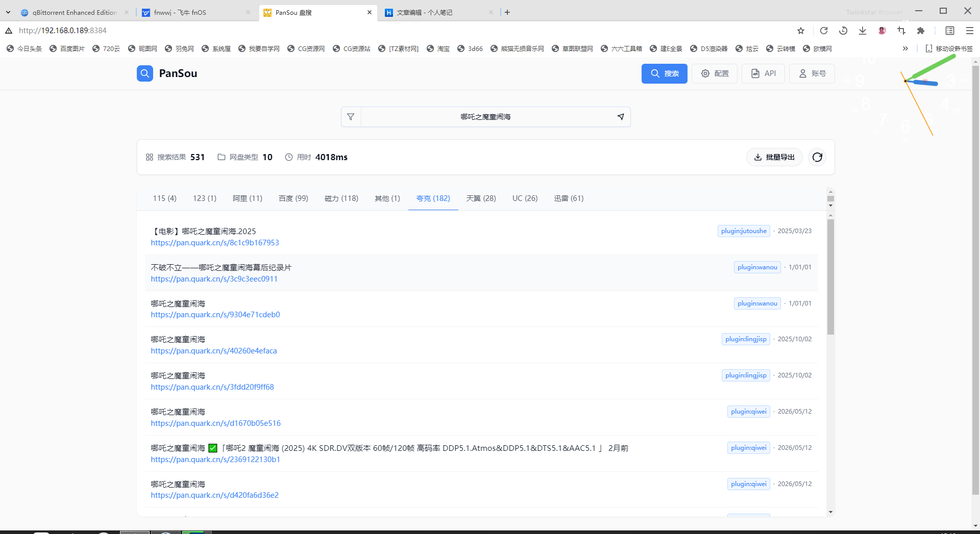Toggle the browser sidebar panel icon

pyautogui.click(x=950, y=31)
